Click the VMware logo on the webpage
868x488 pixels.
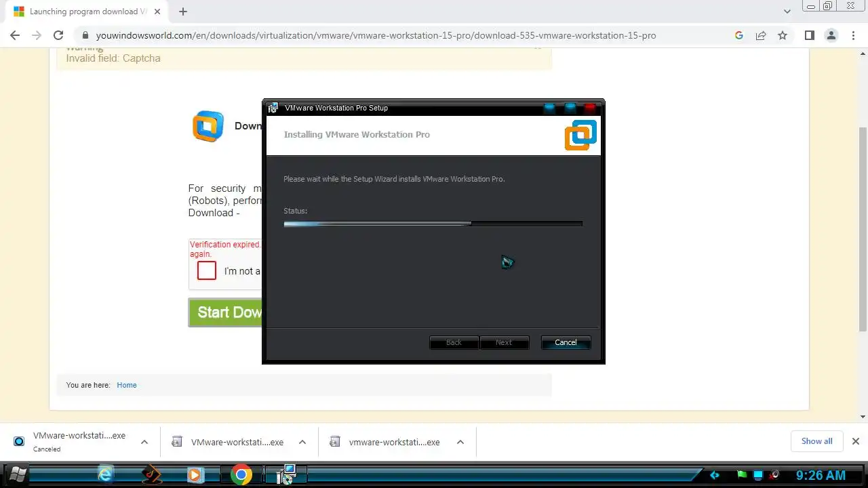pos(208,126)
